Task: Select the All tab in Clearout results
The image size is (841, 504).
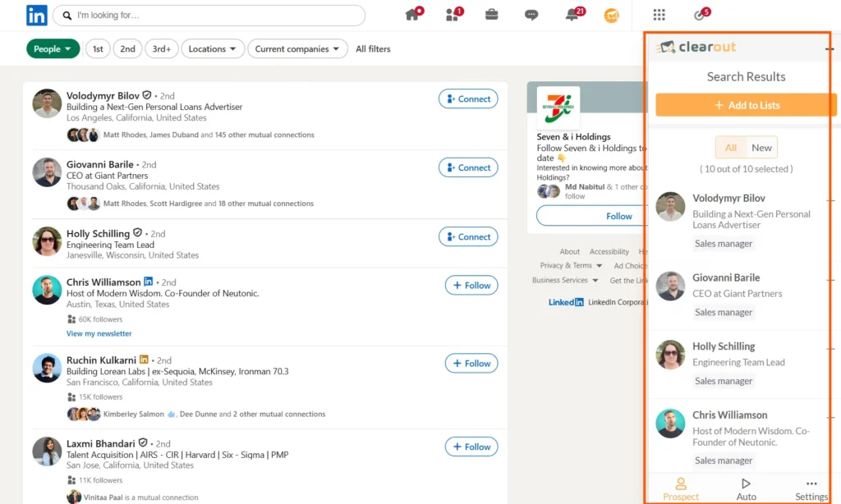Action: coord(730,148)
